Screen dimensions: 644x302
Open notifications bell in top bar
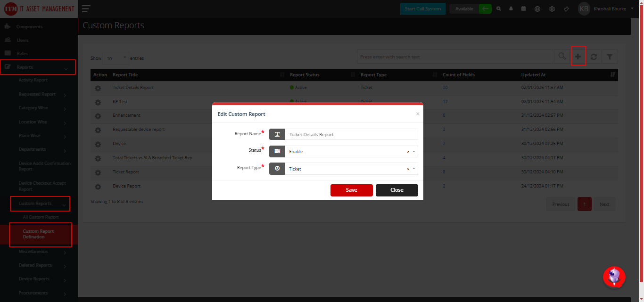(511, 8)
